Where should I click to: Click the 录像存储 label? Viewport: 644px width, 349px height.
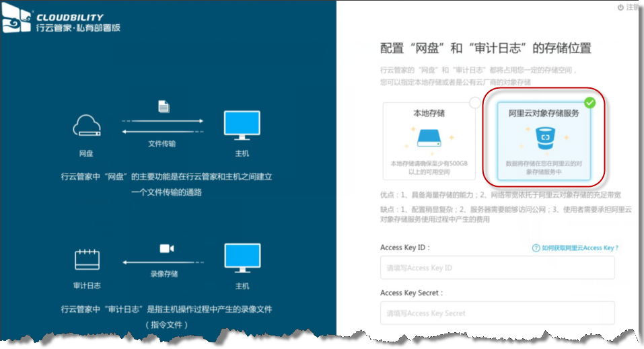tap(164, 274)
